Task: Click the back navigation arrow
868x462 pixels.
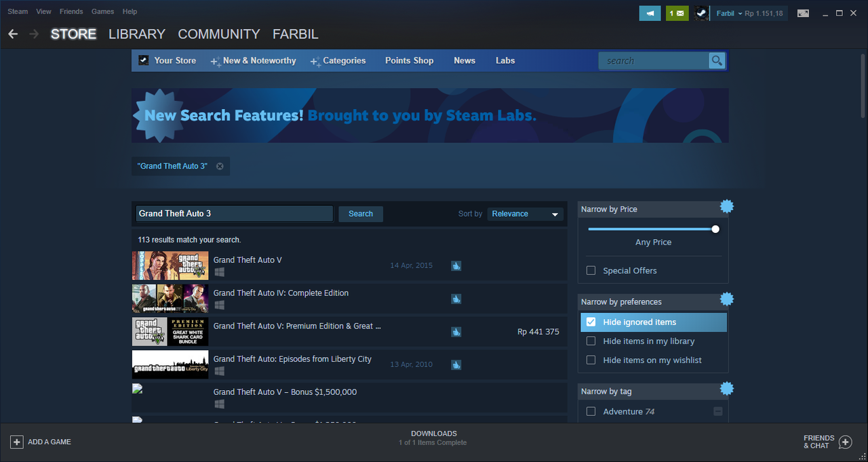Action: [13, 34]
